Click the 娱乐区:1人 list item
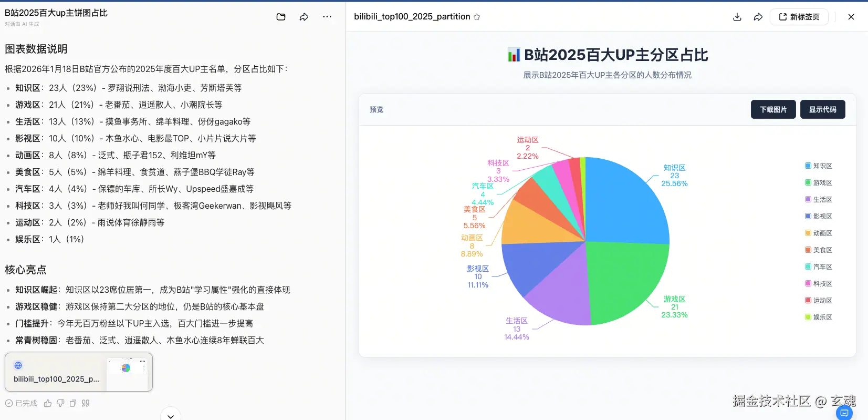 click(x=50, y=239)
